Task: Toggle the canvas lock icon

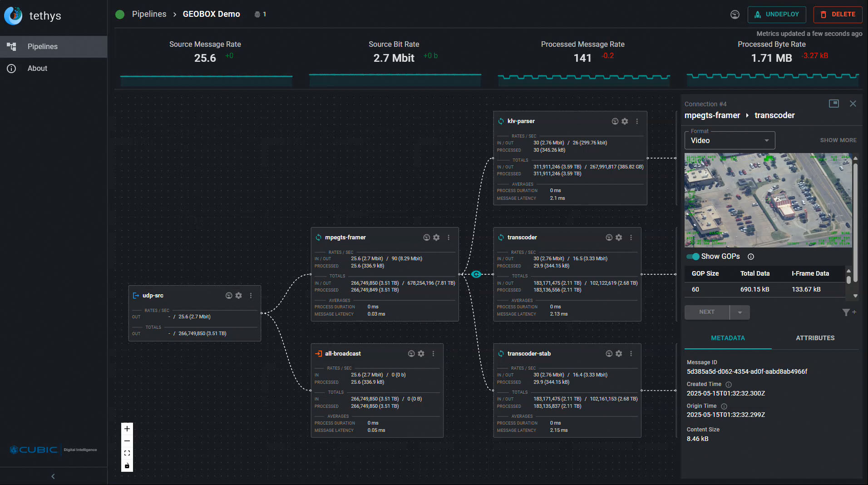Action: pos(127,465)
